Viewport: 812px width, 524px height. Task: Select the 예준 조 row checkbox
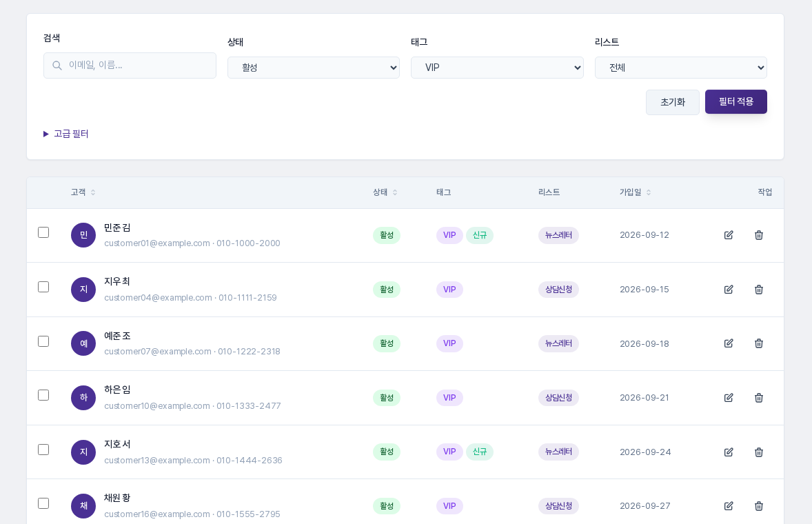point(43,341)
